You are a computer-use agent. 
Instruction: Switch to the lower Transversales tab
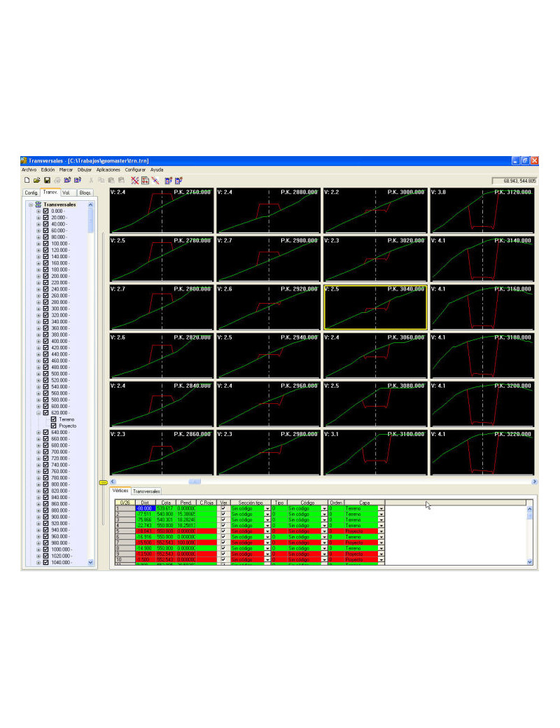(146, 491)
